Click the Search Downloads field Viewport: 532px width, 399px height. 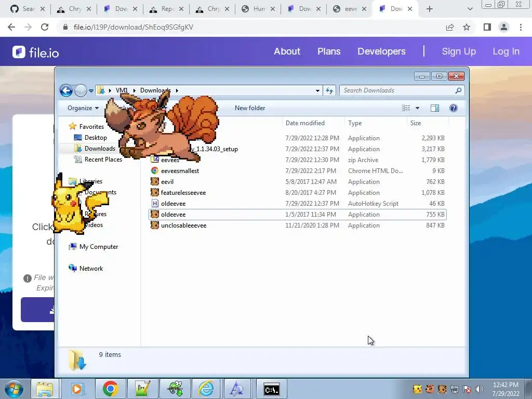point(402,90)
